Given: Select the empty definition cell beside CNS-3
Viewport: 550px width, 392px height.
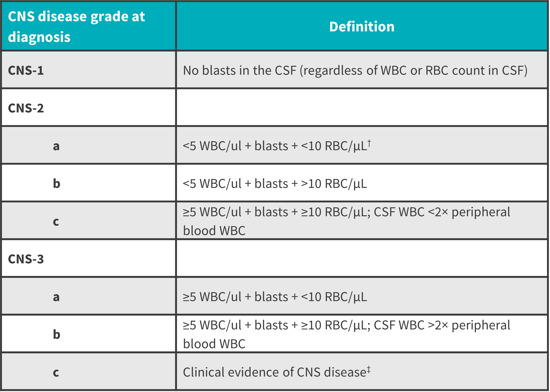Looking at the screenshot, I should [x=362, y=259].
